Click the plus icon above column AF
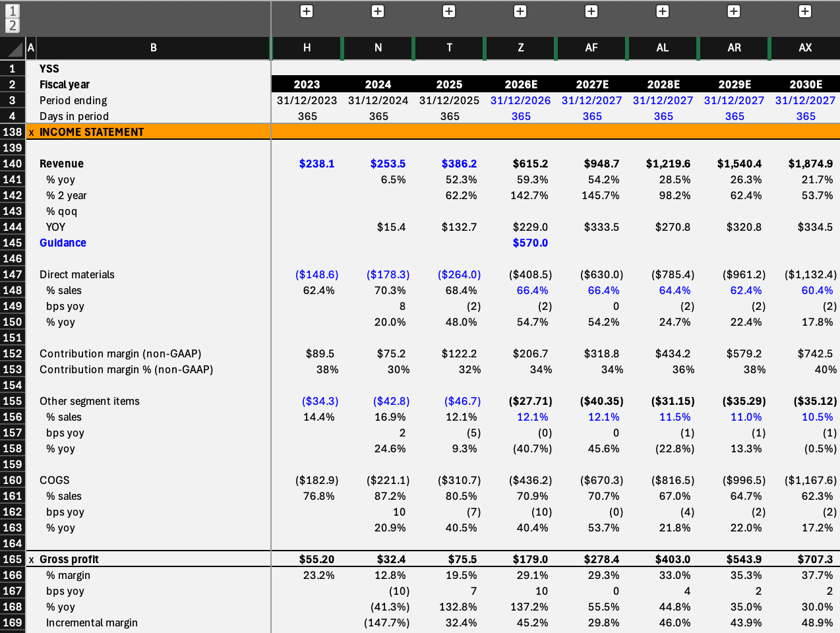The width and height of the screenshot is (840, 633). click(x=591, y=11)
